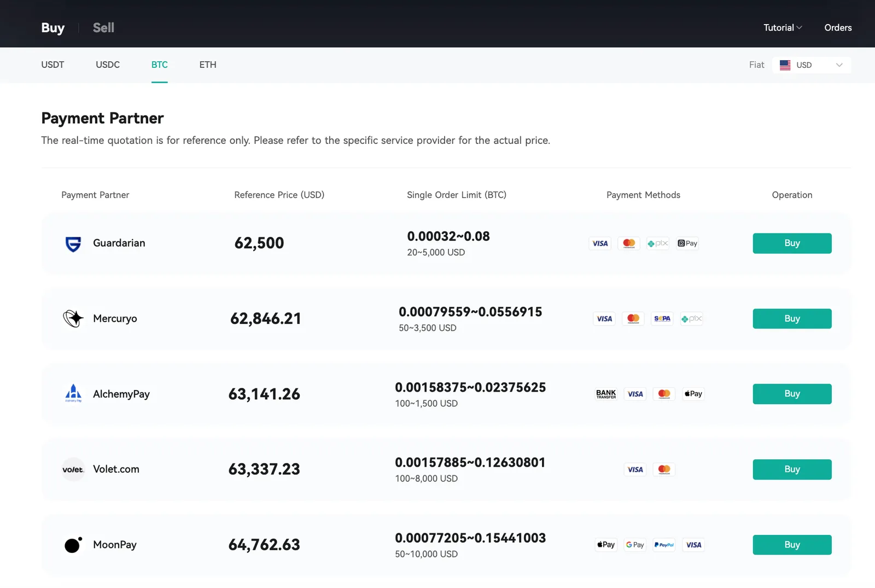Buy BTC through Guardarian
Screen dimensions: 875x588
[x=792, y=243]
